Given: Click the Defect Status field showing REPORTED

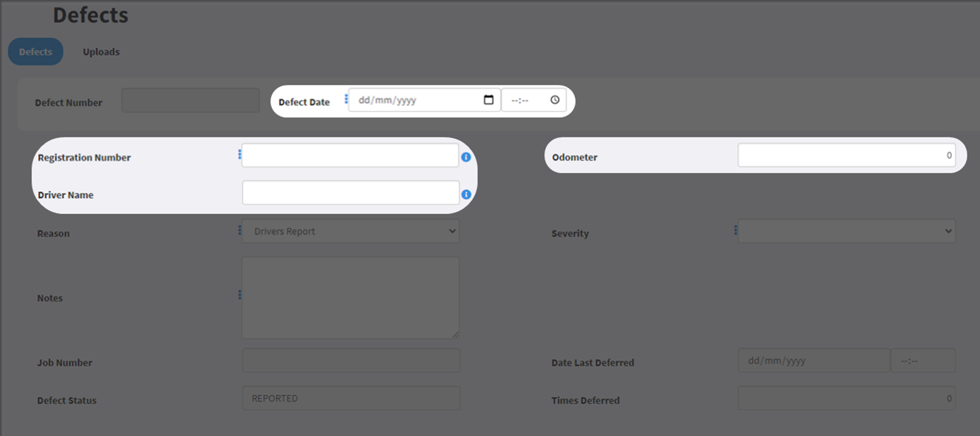Looking at the screenshot, I should [x=351, y=398].
